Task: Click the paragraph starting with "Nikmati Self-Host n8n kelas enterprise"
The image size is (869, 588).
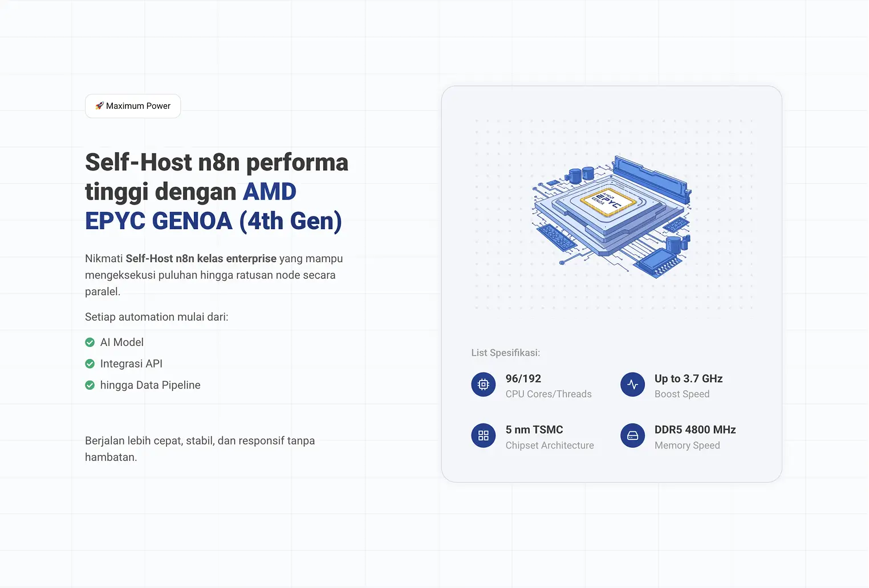Action: coord(214,275)
